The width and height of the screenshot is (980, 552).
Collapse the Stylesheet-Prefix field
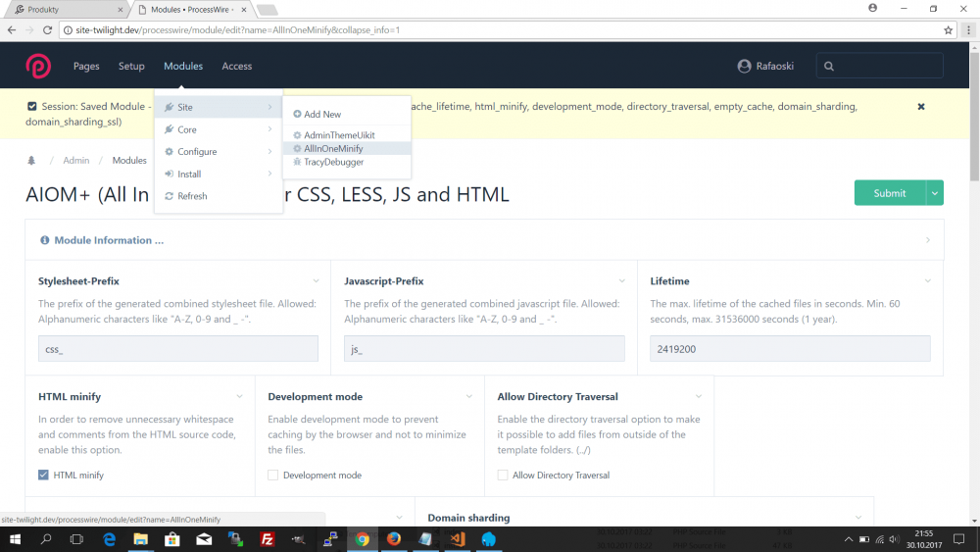316,281
